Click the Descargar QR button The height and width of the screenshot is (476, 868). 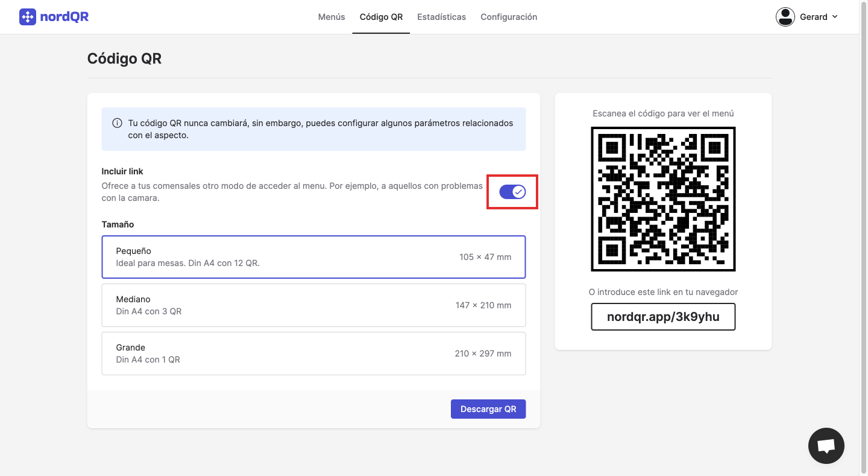(488, 409)
